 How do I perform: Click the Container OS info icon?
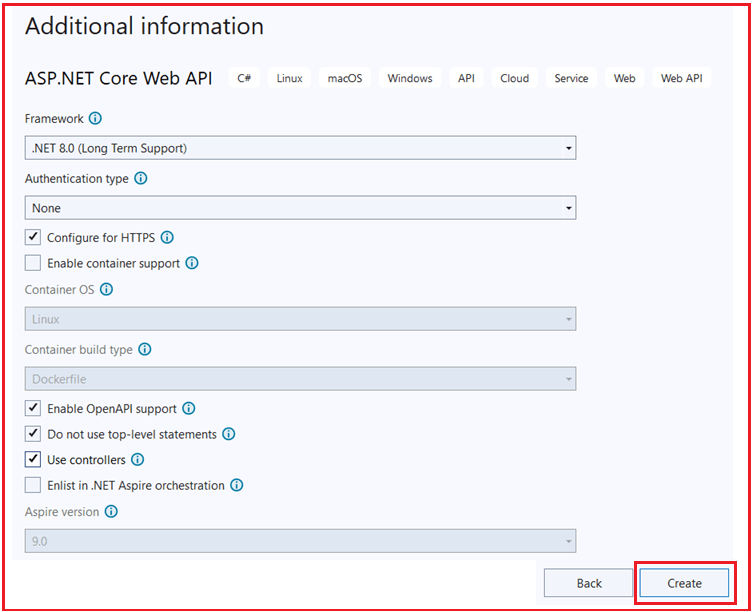click(106, 289)
